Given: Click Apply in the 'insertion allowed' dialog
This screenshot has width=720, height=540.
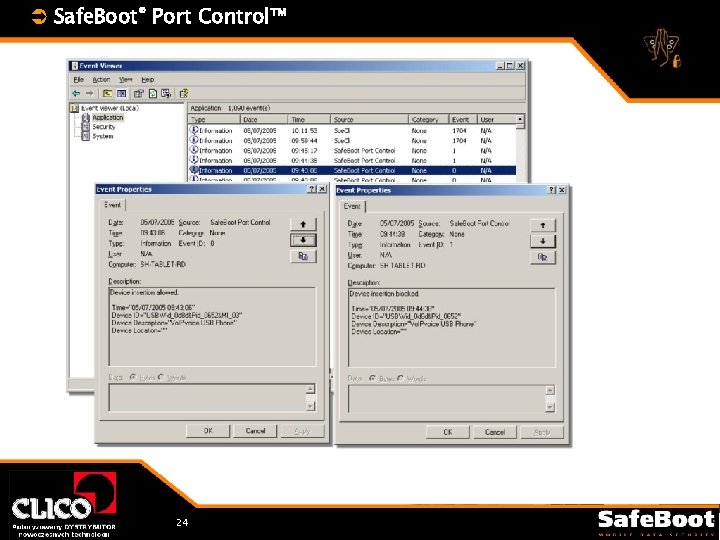Looking at the screenshot, I should [x=302, y=431].
